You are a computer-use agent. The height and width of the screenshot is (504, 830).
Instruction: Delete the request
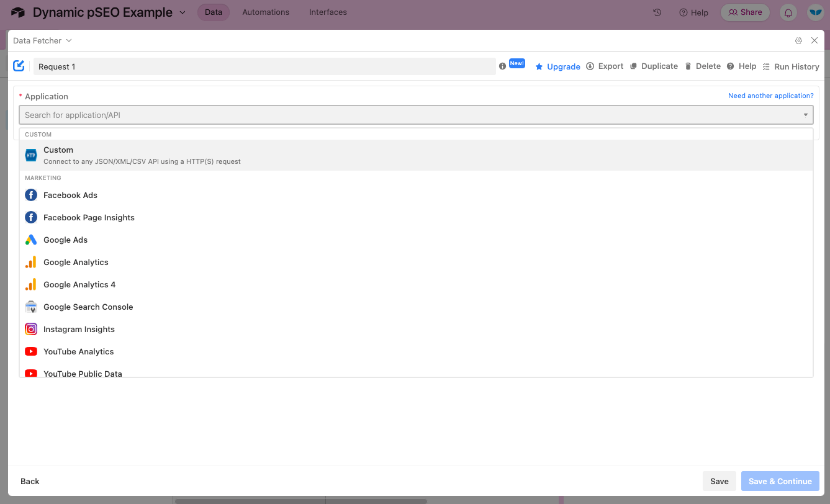(702, 66)
